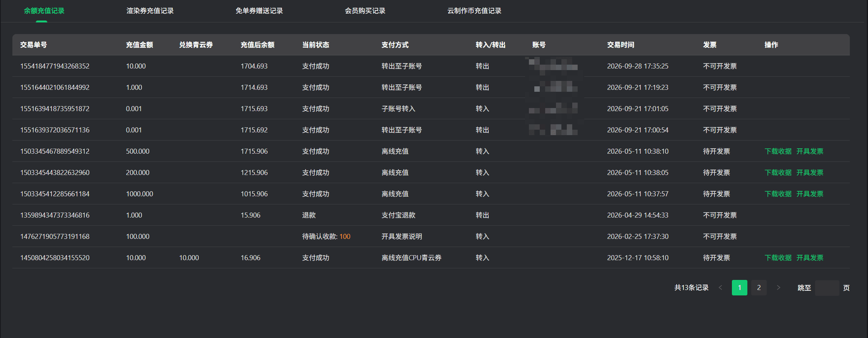The height and width of the screenshot is (338, 868).
Task: Switch to 渲染券充值记录 tab
Action: coord(150,11)
